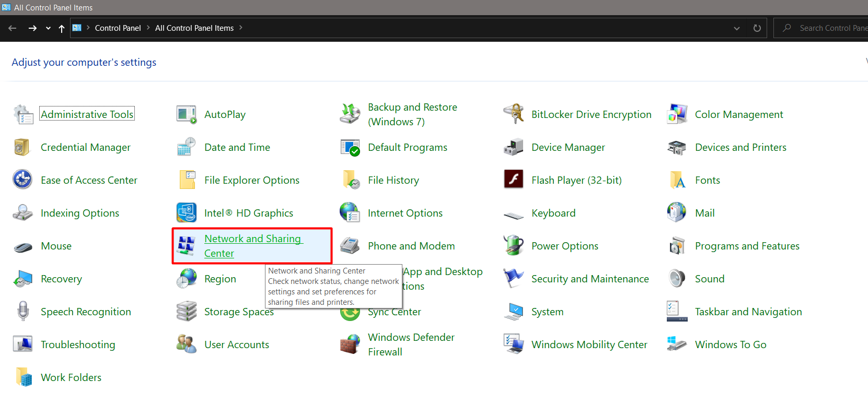Click the Search Control Panel field
The width and height of the screenshot is (868, 416).
tap(821, 28)
